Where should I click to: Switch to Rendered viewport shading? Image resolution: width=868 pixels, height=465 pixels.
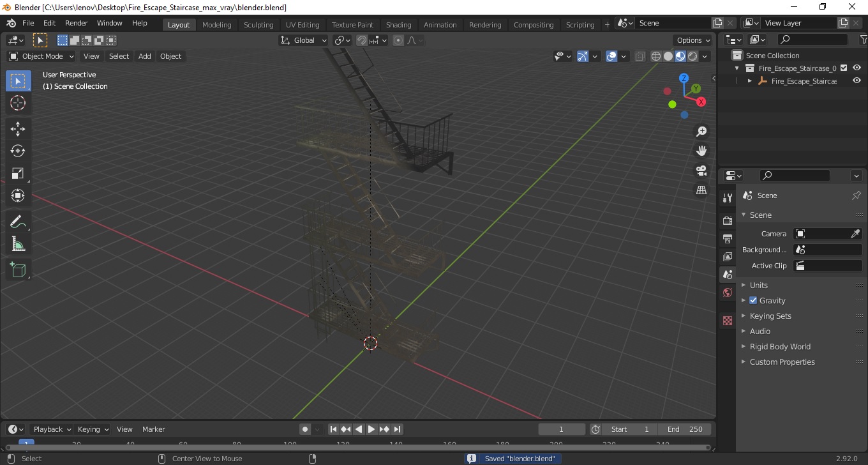[692, 56]
